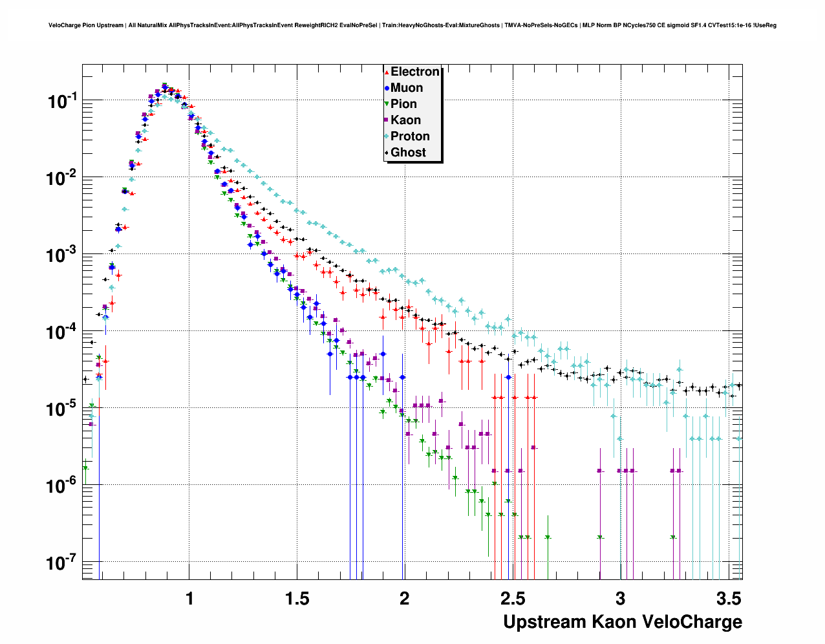Viewport: 825px width, 644px height.
Task: Click the purple Kaon legend square
Action: pos(387,120)
